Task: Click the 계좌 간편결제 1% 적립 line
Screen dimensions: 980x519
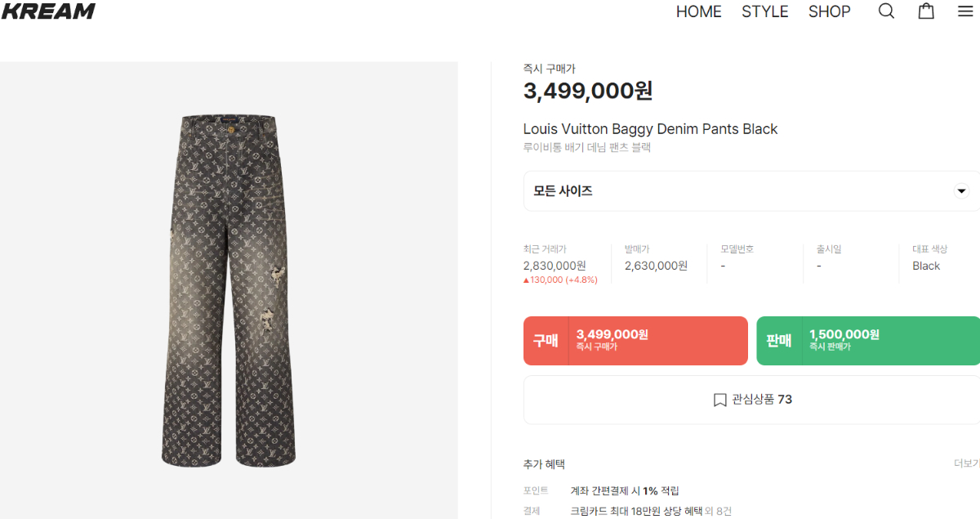Action: point(625,490)
